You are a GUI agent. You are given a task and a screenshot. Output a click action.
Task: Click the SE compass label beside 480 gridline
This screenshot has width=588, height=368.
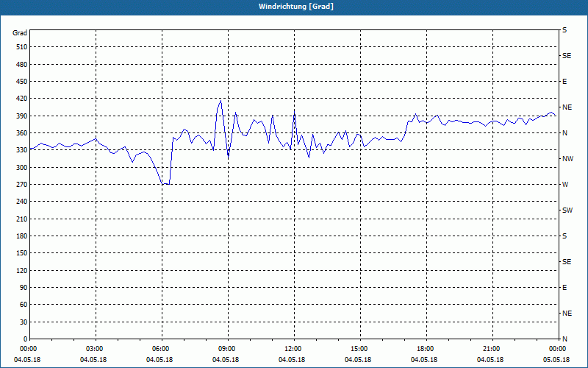[567, 56]
